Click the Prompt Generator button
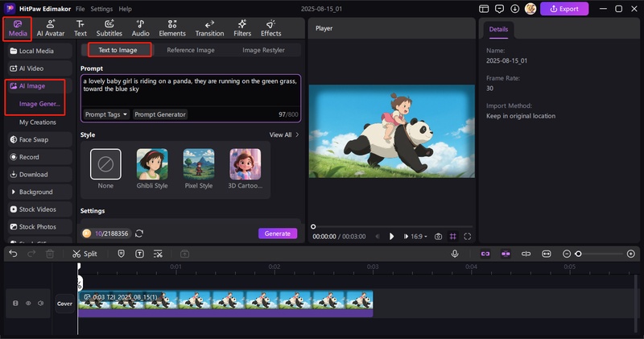 click(160, 114)
